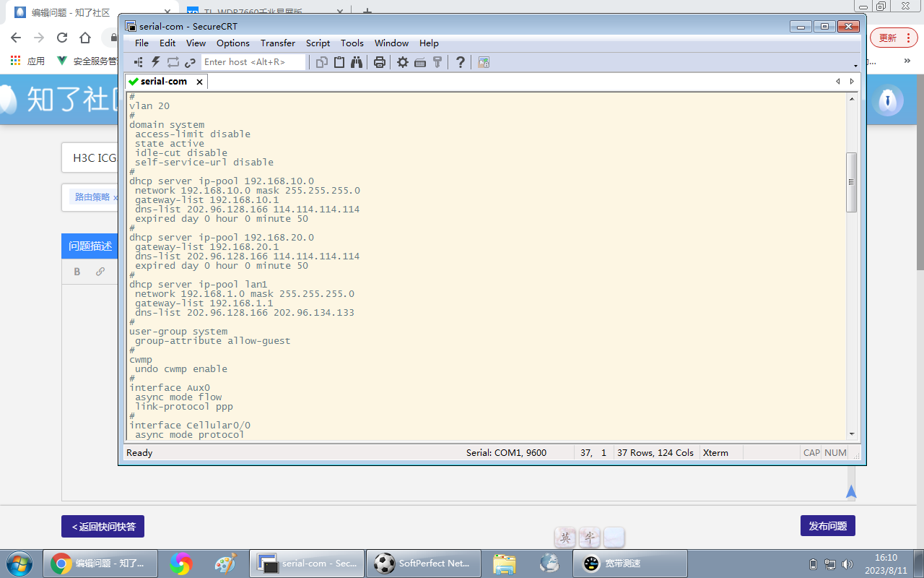Click '37 Rows, 124 Cols' status entry
This screenshot has width=924, height=578.
coord(655,453)
